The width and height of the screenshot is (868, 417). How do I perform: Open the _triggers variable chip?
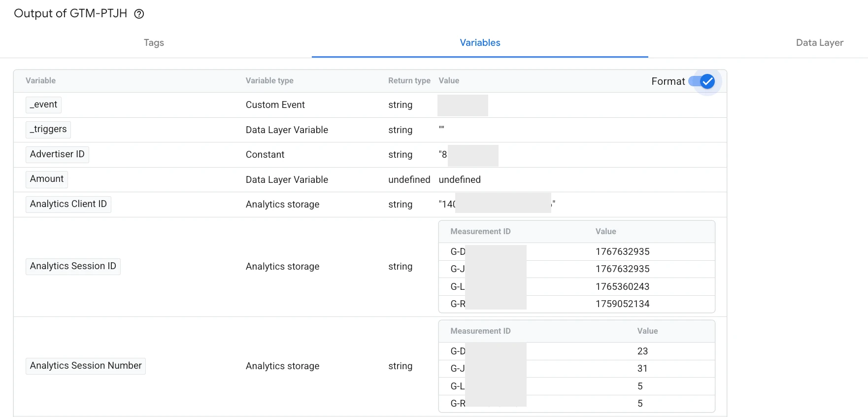click(x=48, y=129)
